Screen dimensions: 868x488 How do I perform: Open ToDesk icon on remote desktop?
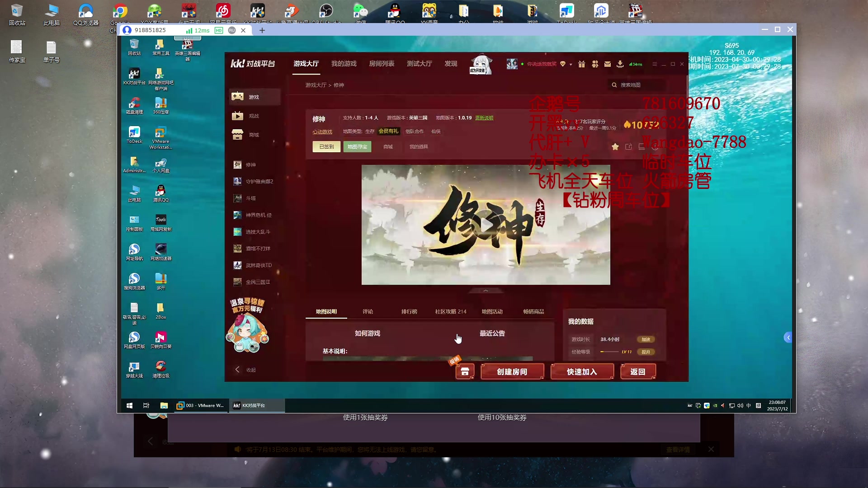134,135
